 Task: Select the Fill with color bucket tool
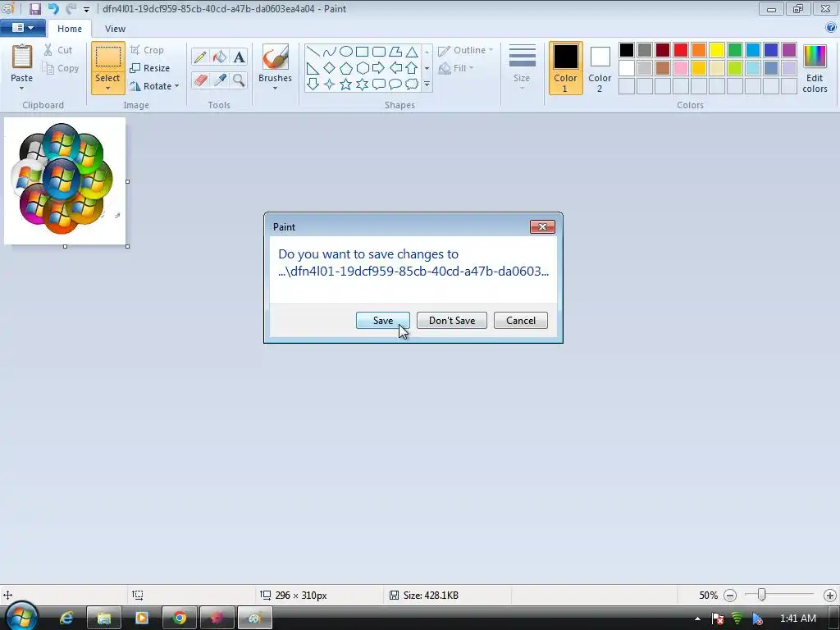pyautogui.click(x=220, y=57)
